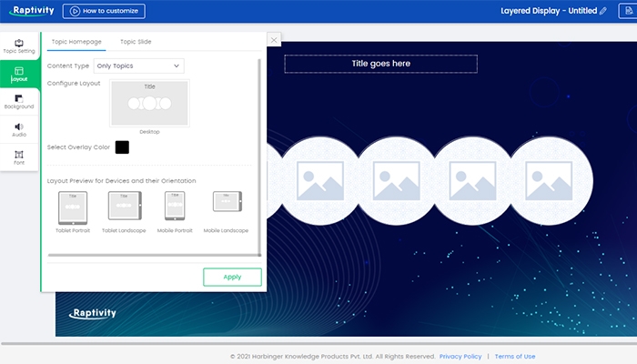Click the How to customize button

click(x=104, y=11)
